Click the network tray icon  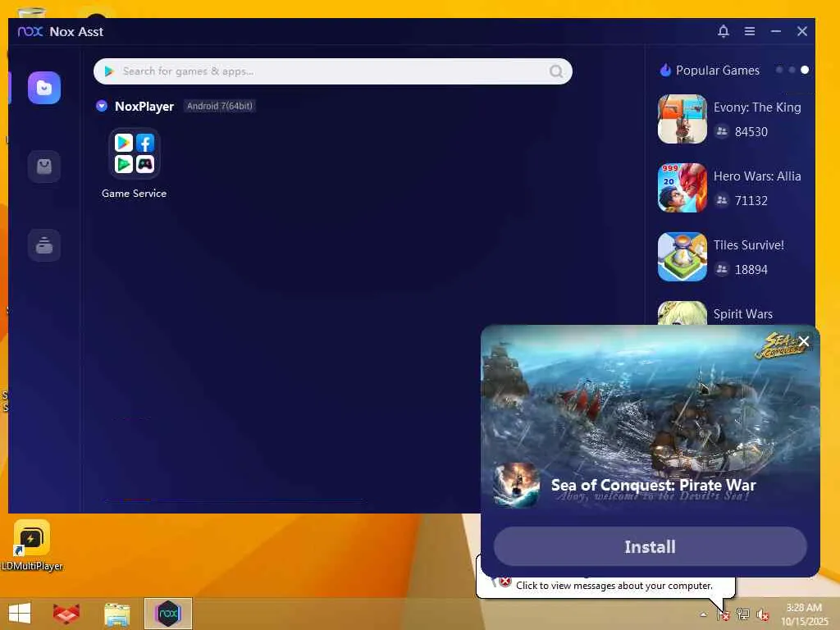coord(742,614)
